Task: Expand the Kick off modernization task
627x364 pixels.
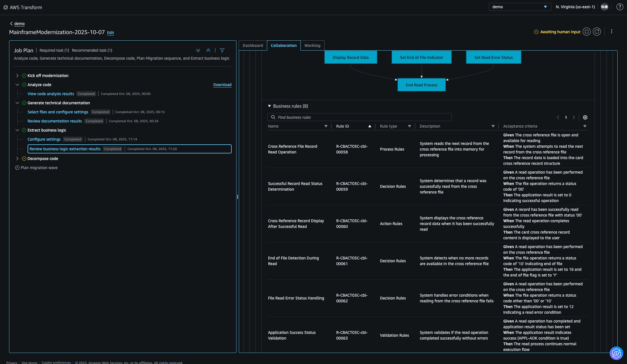Action: (17, 76)
